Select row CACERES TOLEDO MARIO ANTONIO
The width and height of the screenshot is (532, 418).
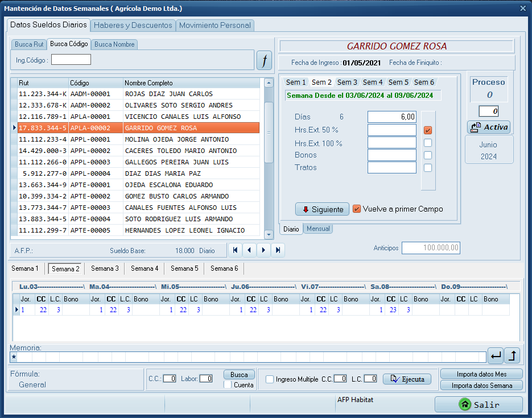coord(138,151)
